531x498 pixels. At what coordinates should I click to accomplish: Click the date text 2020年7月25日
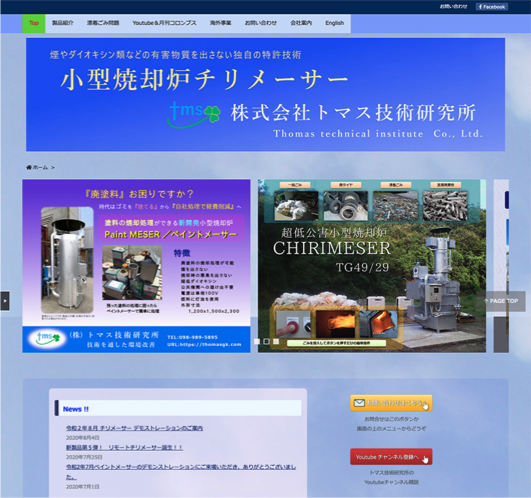click(84, 457)
